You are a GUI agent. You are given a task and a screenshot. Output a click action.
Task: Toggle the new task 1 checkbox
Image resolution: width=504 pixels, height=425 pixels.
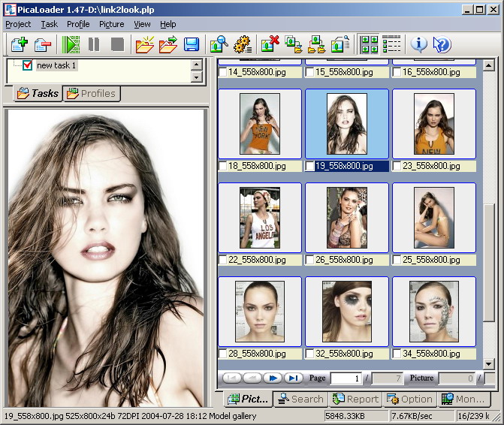click(x=28, y=65)
